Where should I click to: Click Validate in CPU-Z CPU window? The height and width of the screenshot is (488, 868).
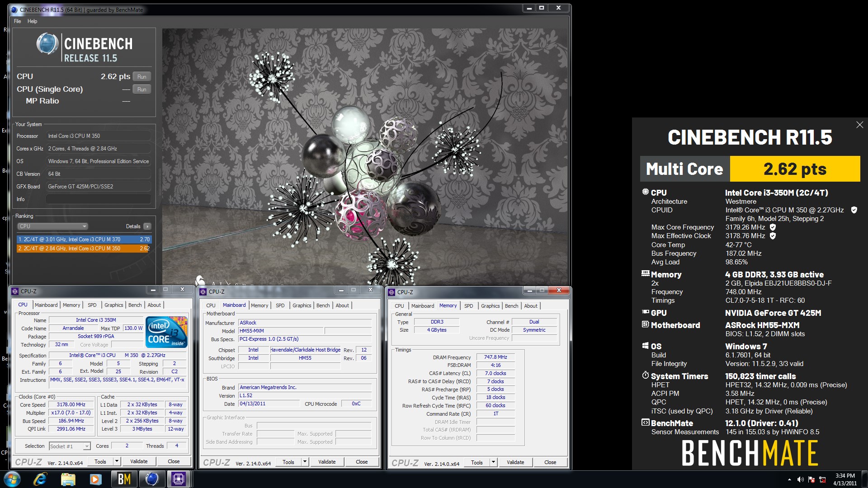(139, 461)
